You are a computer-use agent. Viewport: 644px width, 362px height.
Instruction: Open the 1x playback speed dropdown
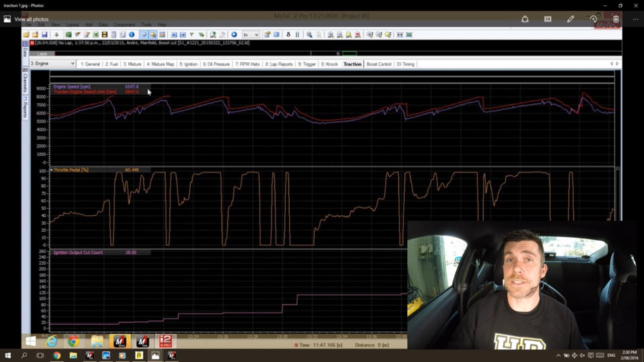tap(250, 34)
